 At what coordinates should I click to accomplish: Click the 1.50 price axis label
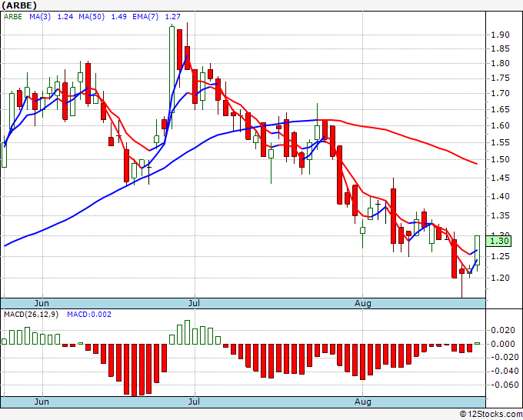coord(500,159)
